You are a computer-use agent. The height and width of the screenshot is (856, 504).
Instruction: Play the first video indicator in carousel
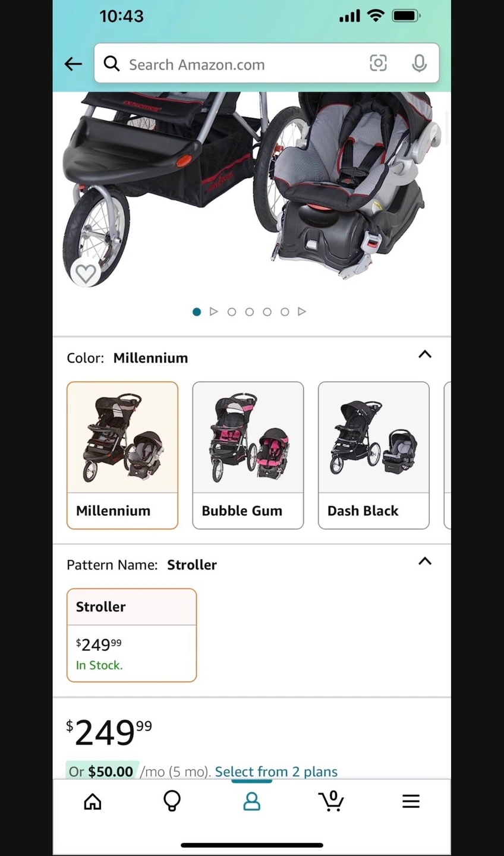214,311
